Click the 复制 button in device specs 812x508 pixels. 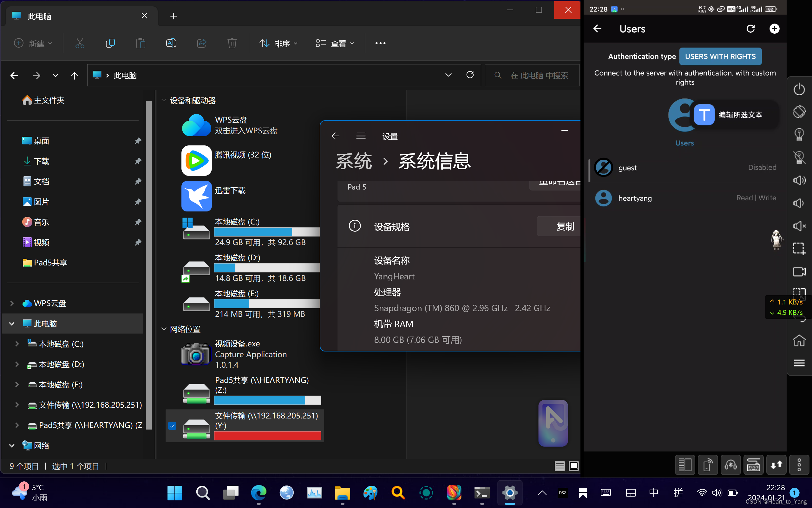[x=558, y=226]
